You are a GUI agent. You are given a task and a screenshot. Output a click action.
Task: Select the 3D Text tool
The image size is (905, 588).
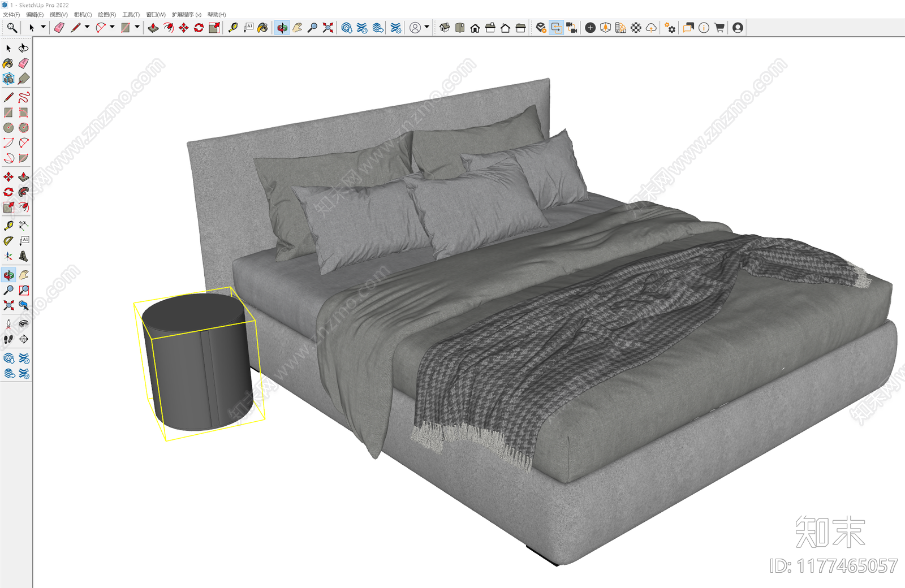[23, 256]
